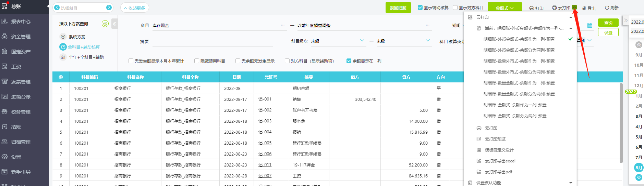Open the table column settings gear icon

(61, 77)
